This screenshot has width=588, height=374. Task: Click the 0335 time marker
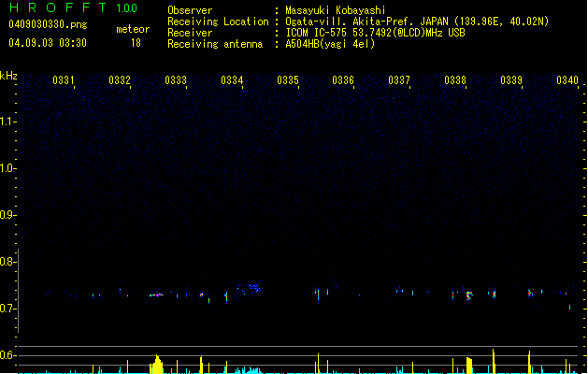click(288, 80)
